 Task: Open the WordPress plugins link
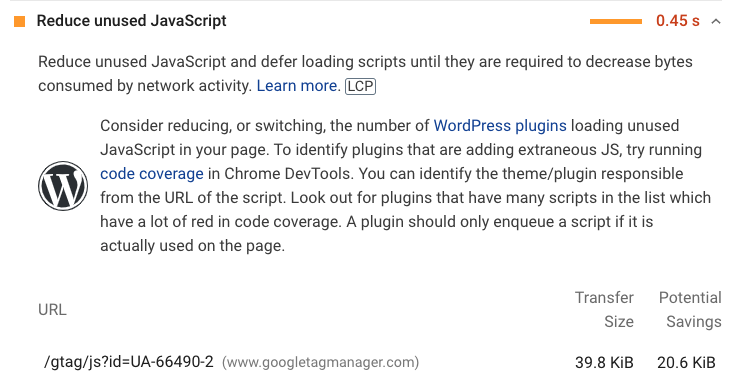click(500, 126)
